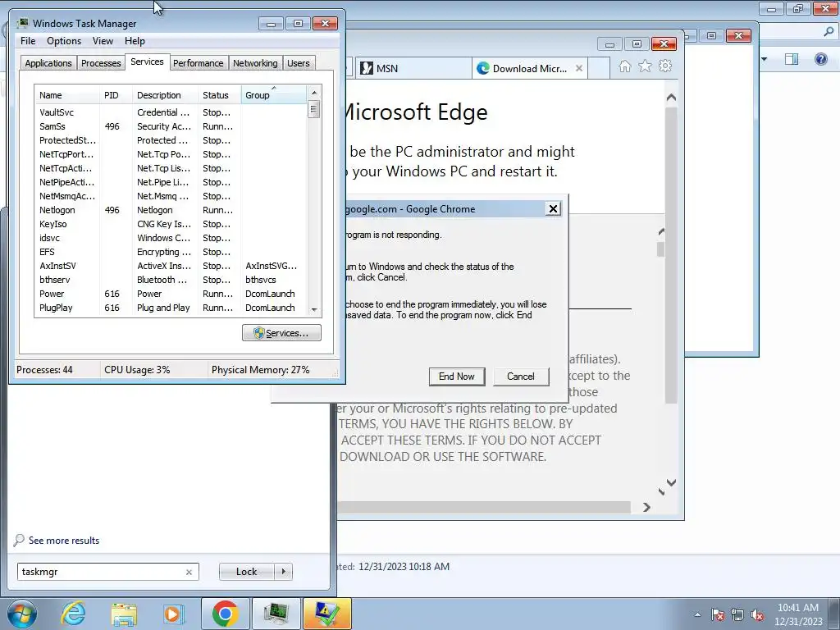
Task: Switch to the Applications tab
Action: [48, 63]
